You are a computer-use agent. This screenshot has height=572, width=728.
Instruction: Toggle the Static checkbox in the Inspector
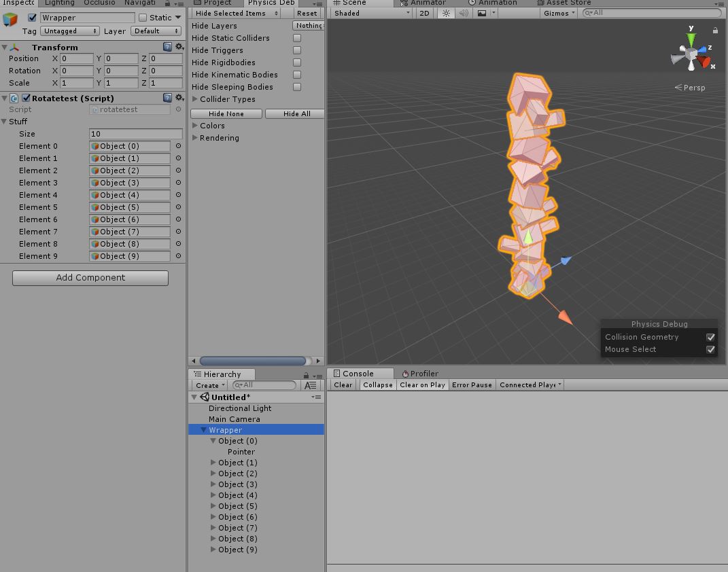coord(143,17)
